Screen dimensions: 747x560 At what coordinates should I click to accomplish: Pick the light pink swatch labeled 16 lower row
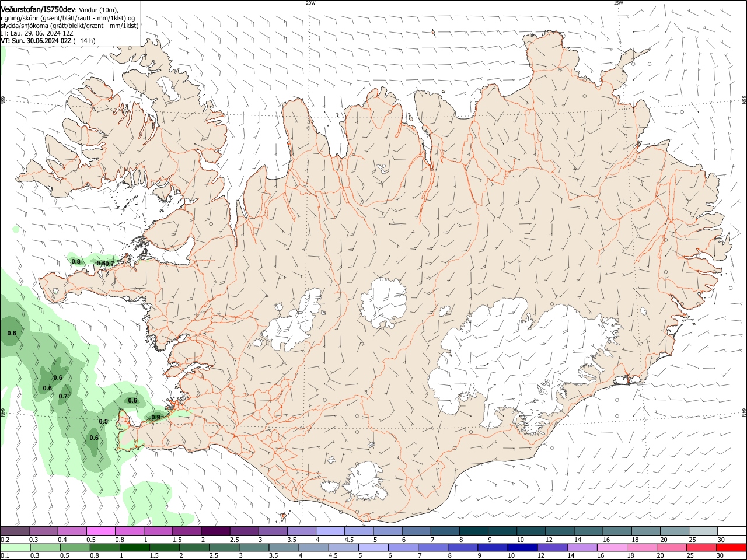coord(612,547)
